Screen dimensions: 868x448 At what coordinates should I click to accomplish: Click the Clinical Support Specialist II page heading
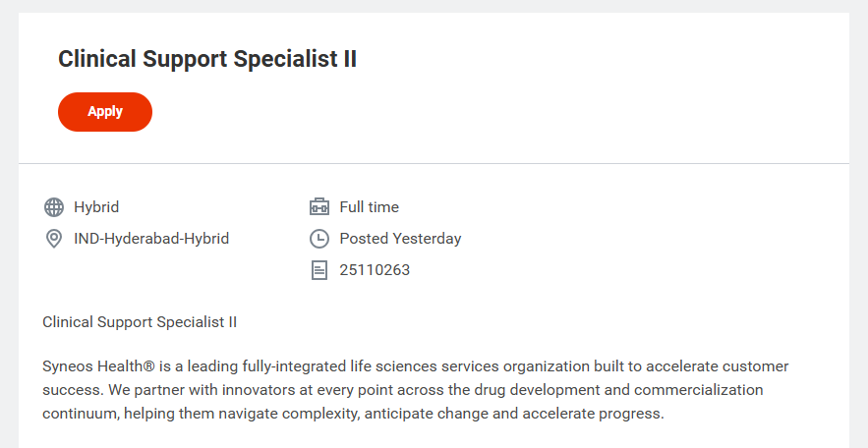(207, 59)
